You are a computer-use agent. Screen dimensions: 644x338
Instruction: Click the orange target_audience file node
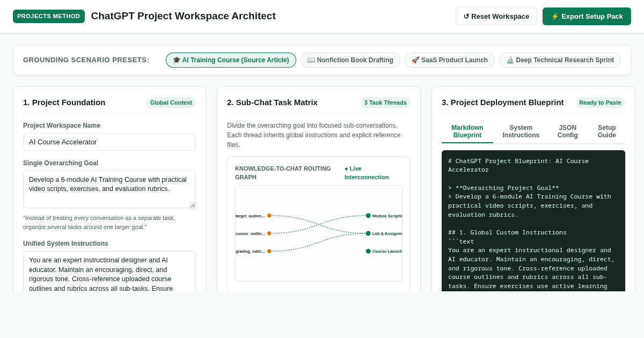[x=269, y=216]
